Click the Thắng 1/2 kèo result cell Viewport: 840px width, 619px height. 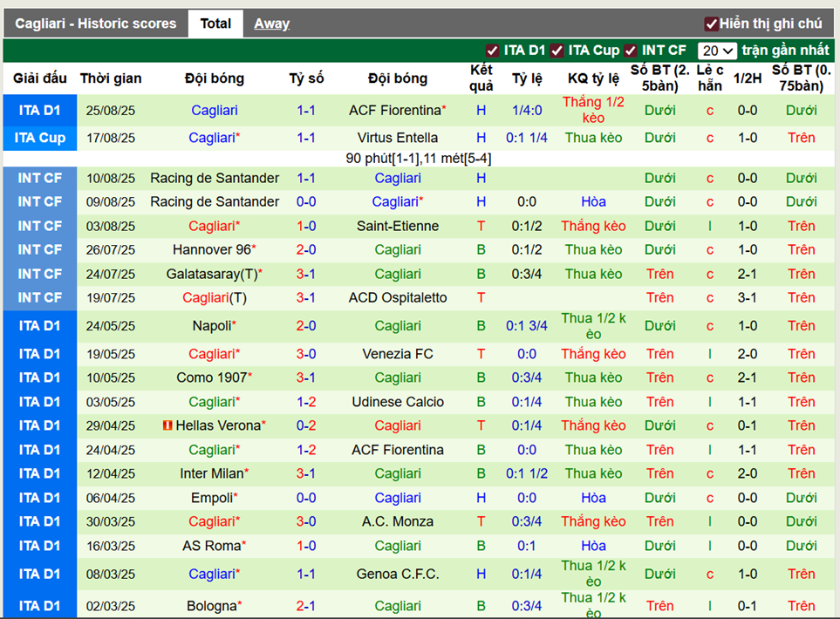pyautogui.click(x=593, y=110)
